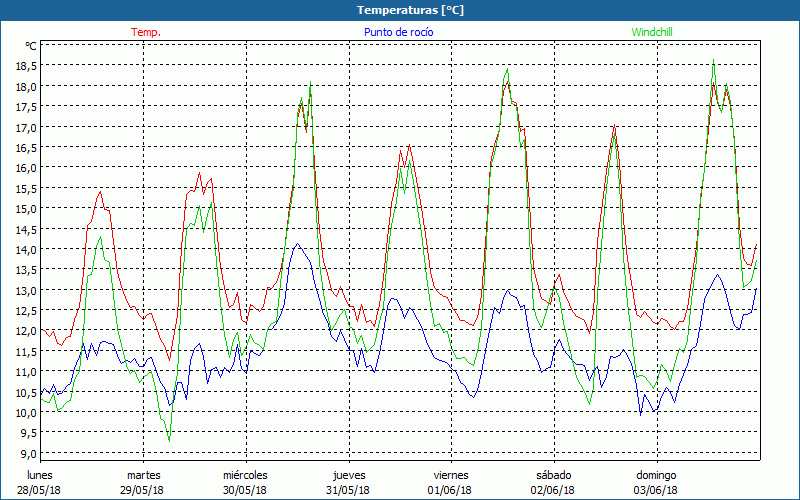Click the '14,0' y-axis value
Viewport: 800px width, 500px height.
coord(26,249)
